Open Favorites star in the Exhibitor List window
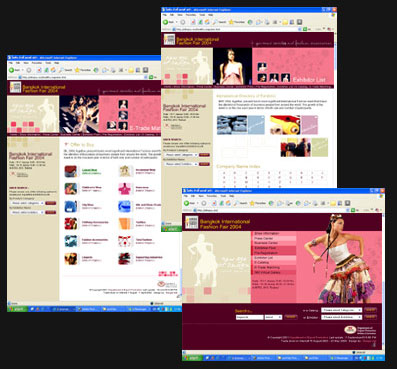This screenshot has height=369, width=397. (231, 22)
